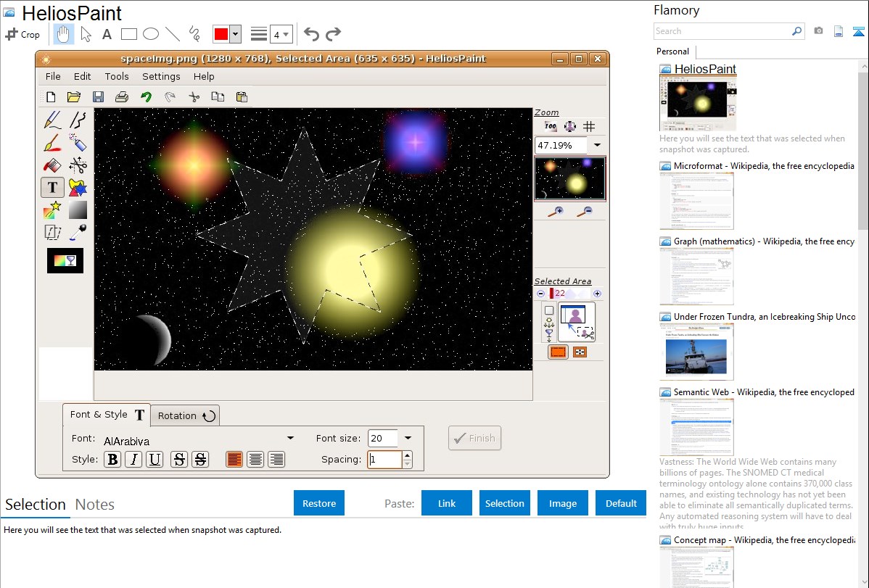Click the navigator preview thumbnail
The height and width of the screenshot is (588, 869).
point(569,178)
